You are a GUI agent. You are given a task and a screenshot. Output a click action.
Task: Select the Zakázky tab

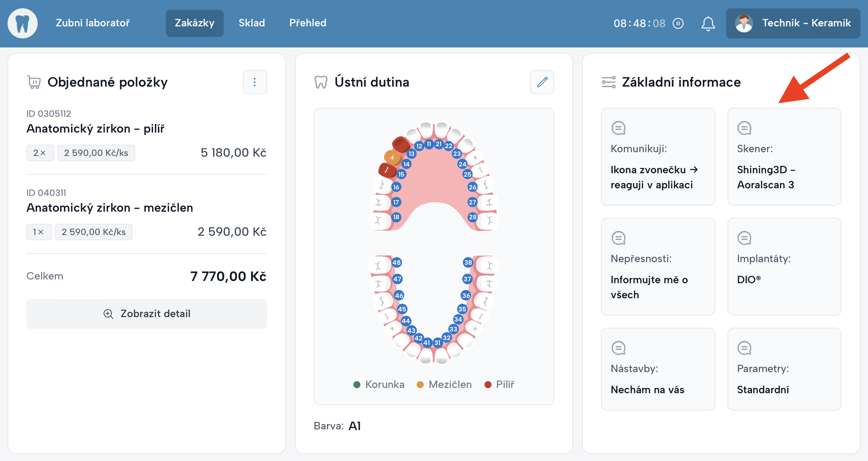[x=194, y=23]
